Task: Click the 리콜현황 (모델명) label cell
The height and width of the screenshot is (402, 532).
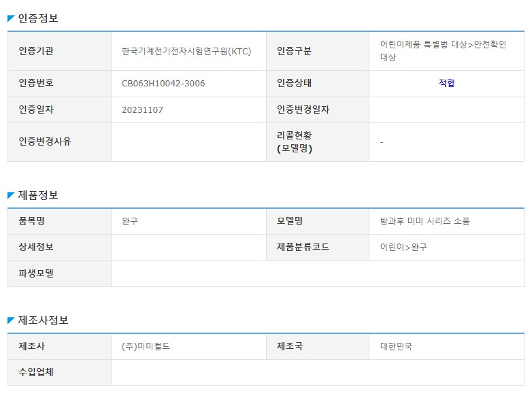Action: pyautogui.click(x=318, y=142)
